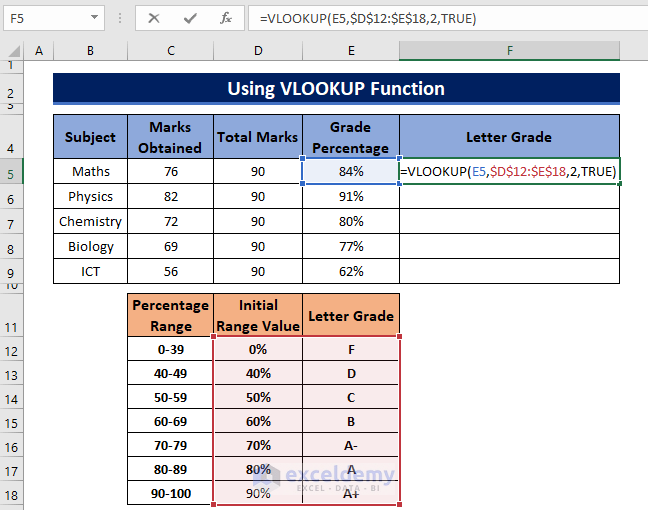Click the letter grade 'A-' cell
Screen dimensions: 648x510
coord(351,445)
